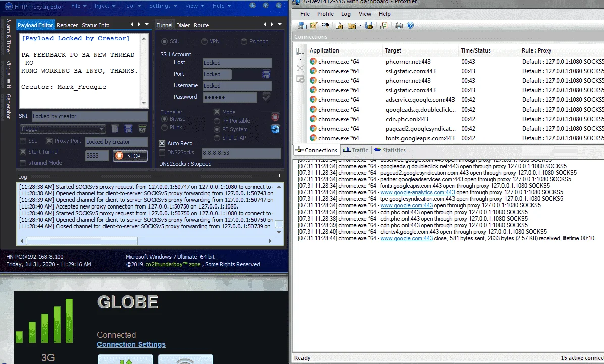Click the list view icon beside Connections table
This screenshot has width=604, height=364.
click(x=300, y=51)
